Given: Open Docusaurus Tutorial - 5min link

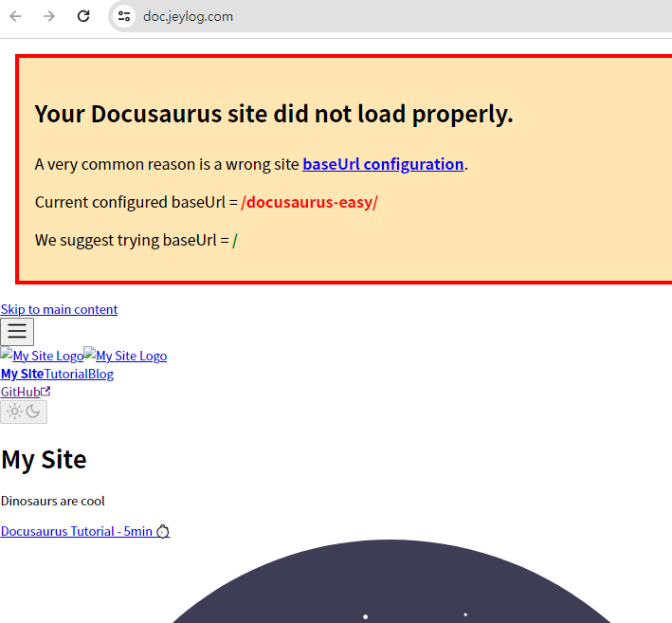Looking at the screenshot, I should [85, 531].
